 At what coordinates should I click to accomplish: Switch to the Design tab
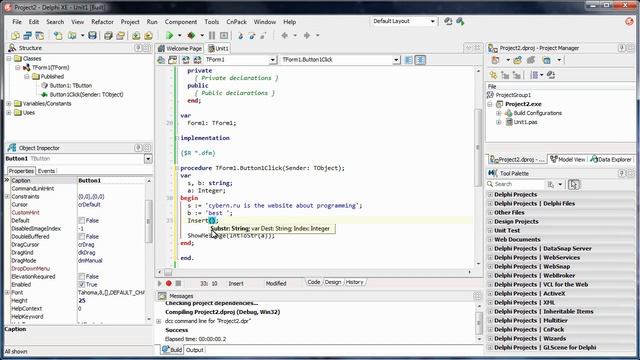point(333,282)
